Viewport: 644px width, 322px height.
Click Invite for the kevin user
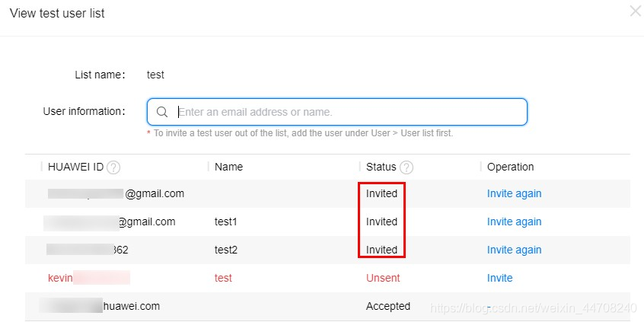pos(500,278)
